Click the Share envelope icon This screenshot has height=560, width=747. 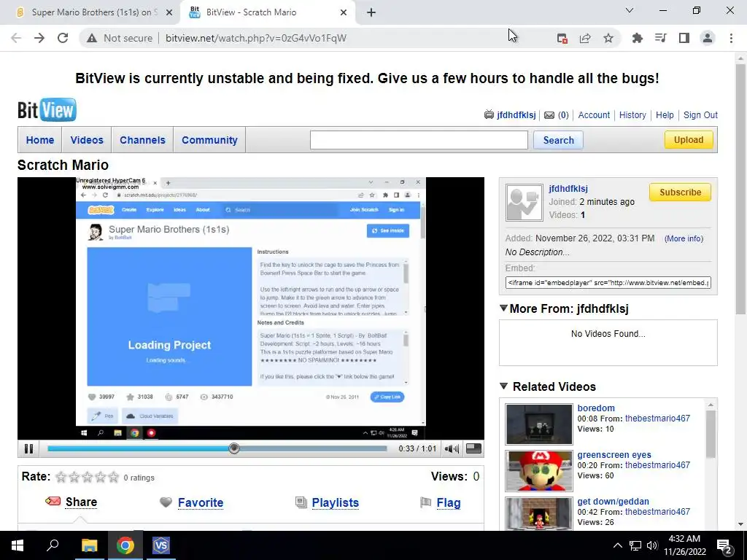point(53,502)
